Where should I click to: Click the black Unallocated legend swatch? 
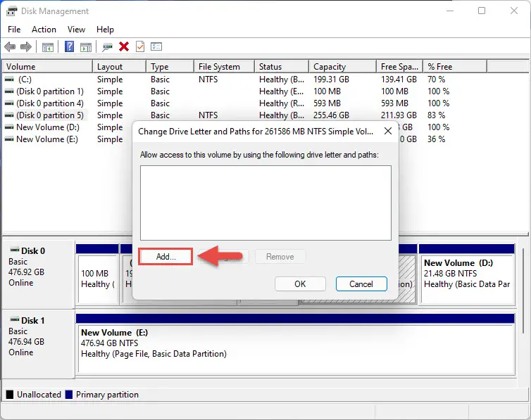pos(10,394)
